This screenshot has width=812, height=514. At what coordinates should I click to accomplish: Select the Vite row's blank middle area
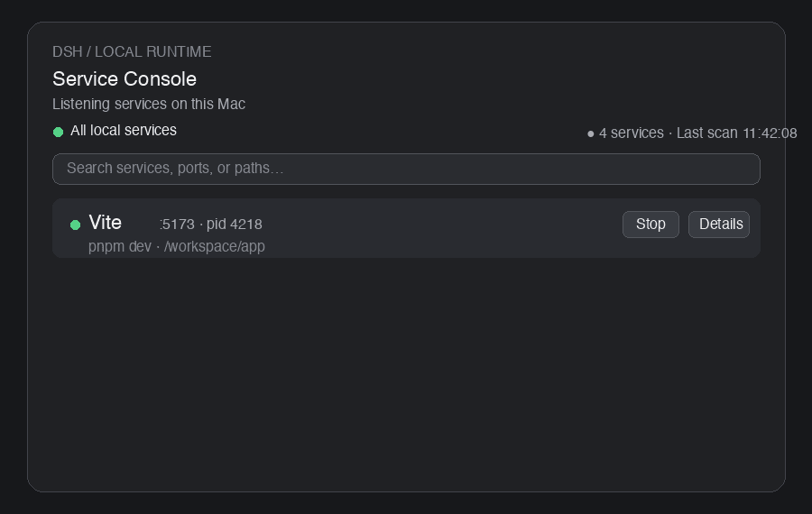tap(440, 228)
